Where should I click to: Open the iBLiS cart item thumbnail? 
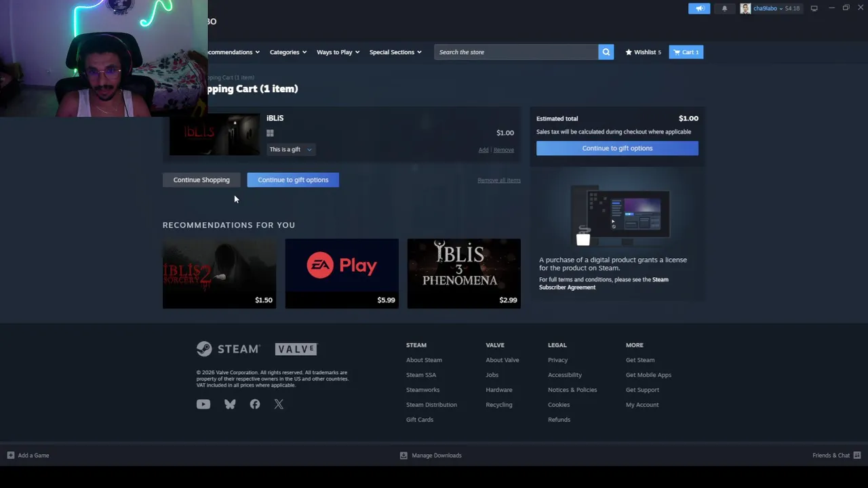coord(214,134)
